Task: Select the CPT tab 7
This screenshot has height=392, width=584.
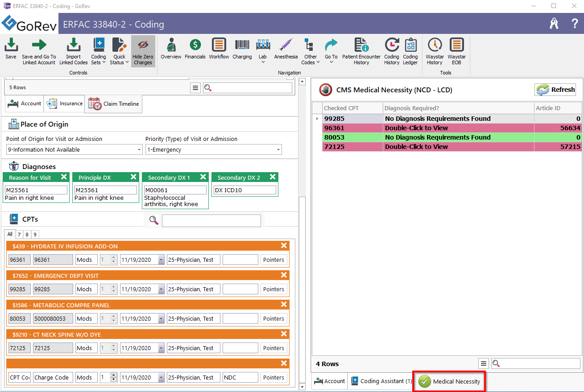Action: tap(19, 235)
